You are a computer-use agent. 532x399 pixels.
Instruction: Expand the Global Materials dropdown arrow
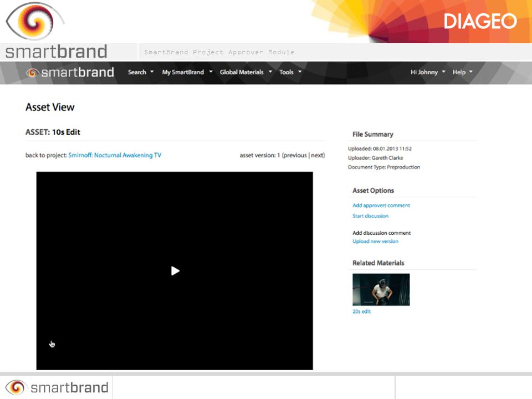point(270,71)
